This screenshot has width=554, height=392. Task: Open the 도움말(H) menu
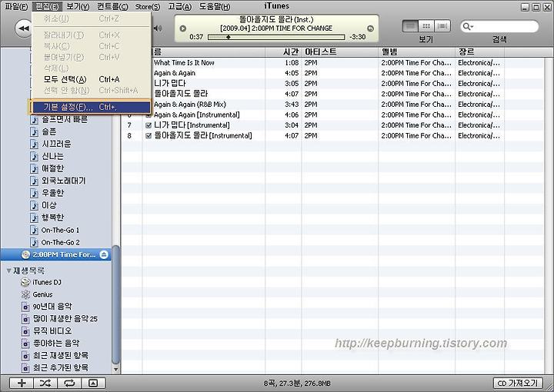tap(215, 6)
